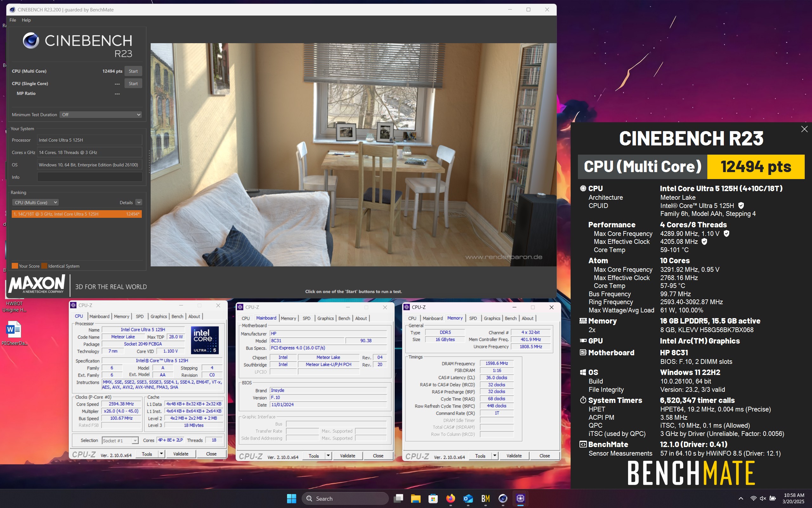Click the Windows Start icon on taskbar
The image size is (812, 508).
tap(291, 498)
